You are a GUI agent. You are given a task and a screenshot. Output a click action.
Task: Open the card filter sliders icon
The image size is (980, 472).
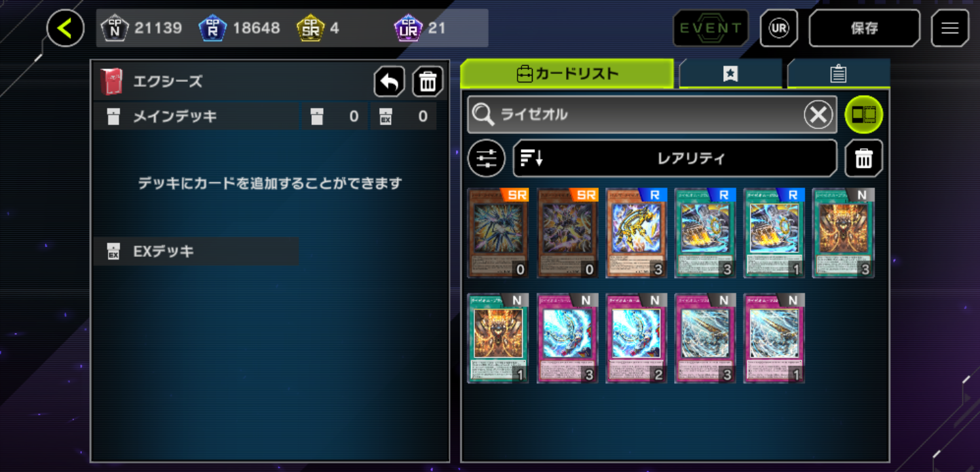coord(486,159)
